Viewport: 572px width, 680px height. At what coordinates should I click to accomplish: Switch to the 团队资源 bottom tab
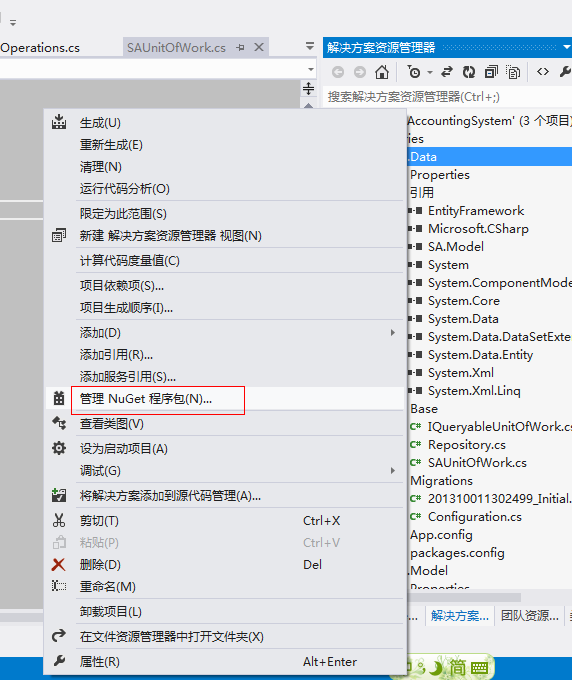pyautogui.click(x=530, y=615)
